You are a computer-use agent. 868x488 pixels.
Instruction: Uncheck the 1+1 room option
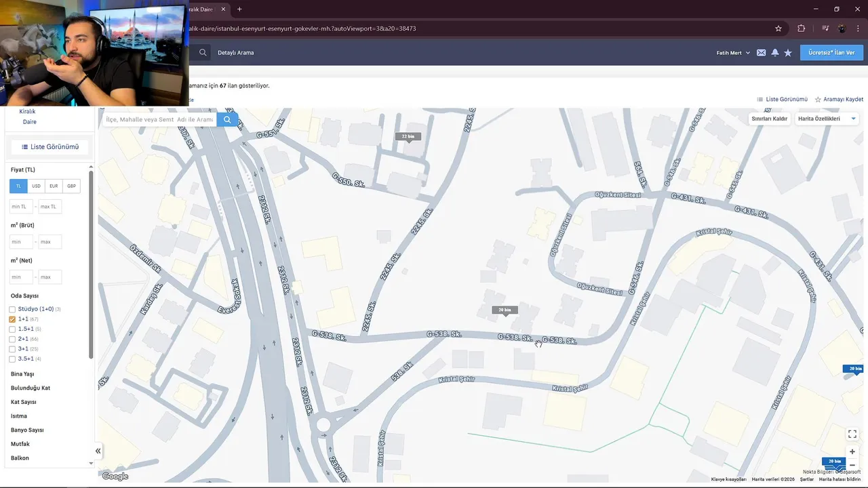[x=12, y=319]
